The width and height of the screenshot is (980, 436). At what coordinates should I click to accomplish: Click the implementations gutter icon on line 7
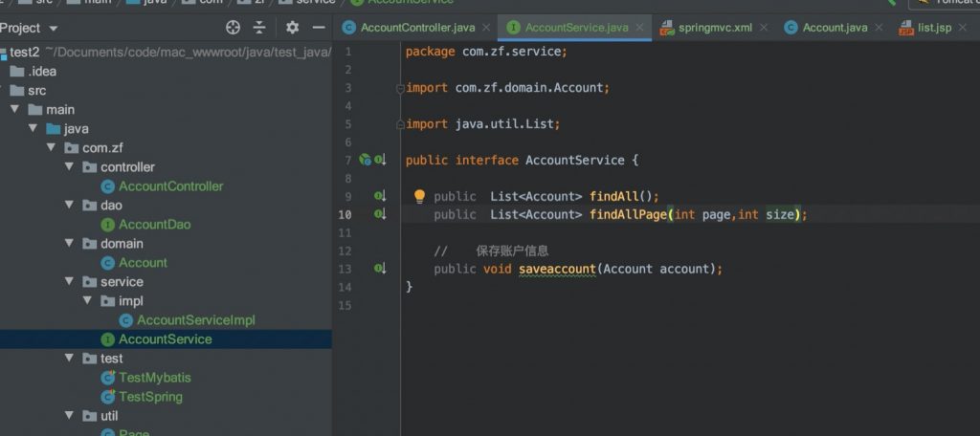380,160
